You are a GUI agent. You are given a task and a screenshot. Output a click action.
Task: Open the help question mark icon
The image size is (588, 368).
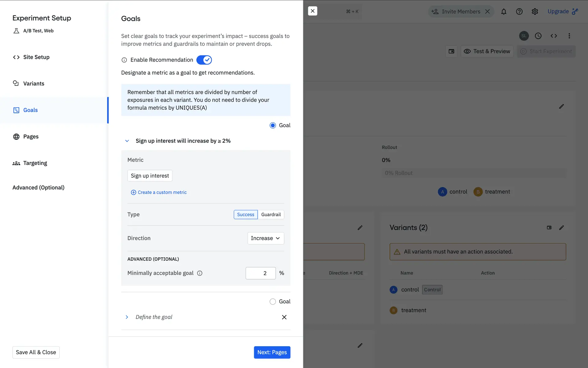tap(519, 12)
